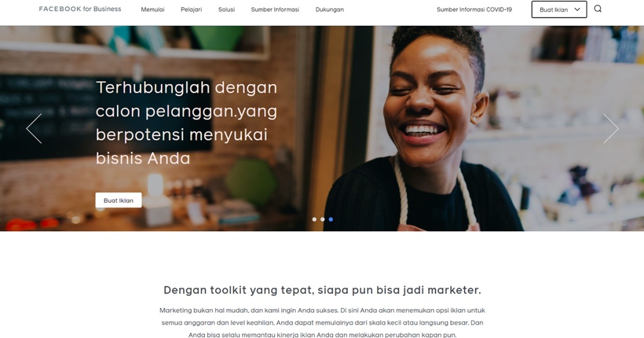Go to previous slide with left arrow
Screen dimensions: 644x338
point(34,128)
